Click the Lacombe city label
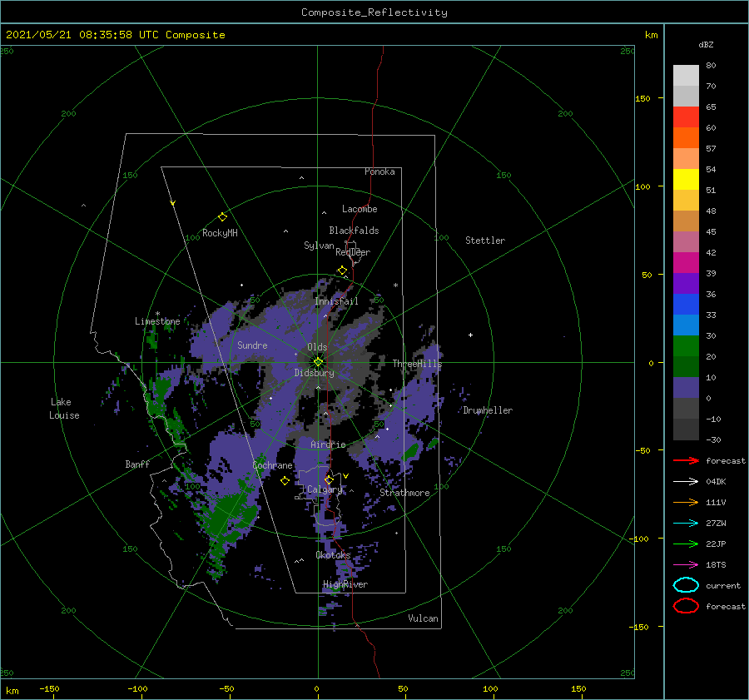Image resolution: width=749 pixels, height=700 pixels. pos(360,209)
